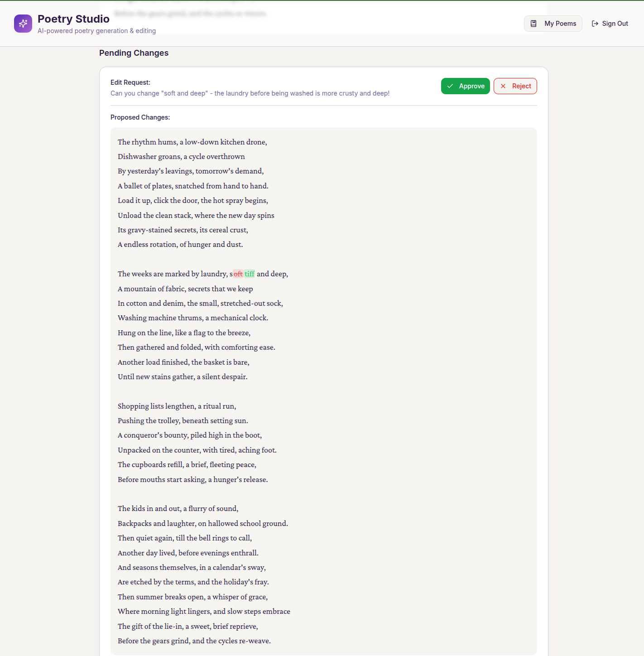Click the green inserted "tiff" text
This screenshot has height=656, width=644.
click(250, 274)
